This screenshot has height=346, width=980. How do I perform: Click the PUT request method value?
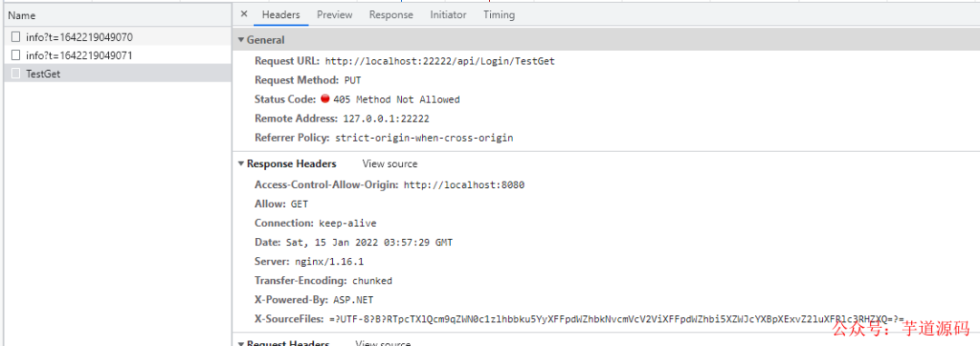point(352,80)
